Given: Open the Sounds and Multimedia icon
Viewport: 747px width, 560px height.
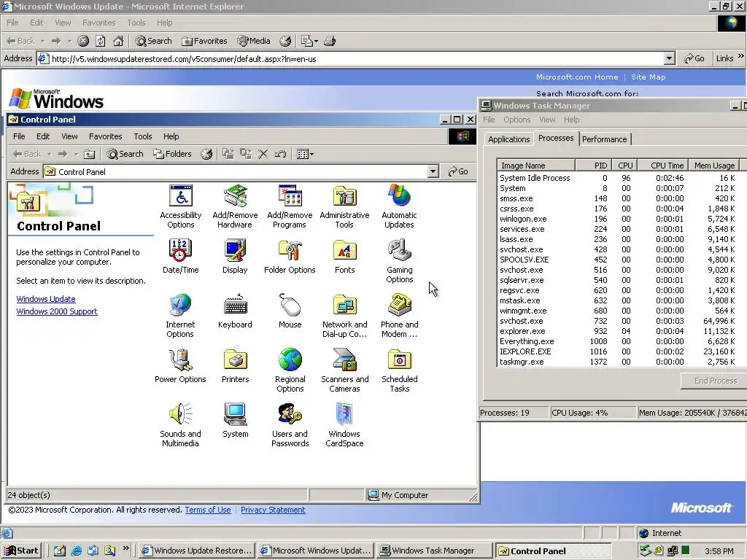Looking at the screenshot, I should [x=180, y=425].
